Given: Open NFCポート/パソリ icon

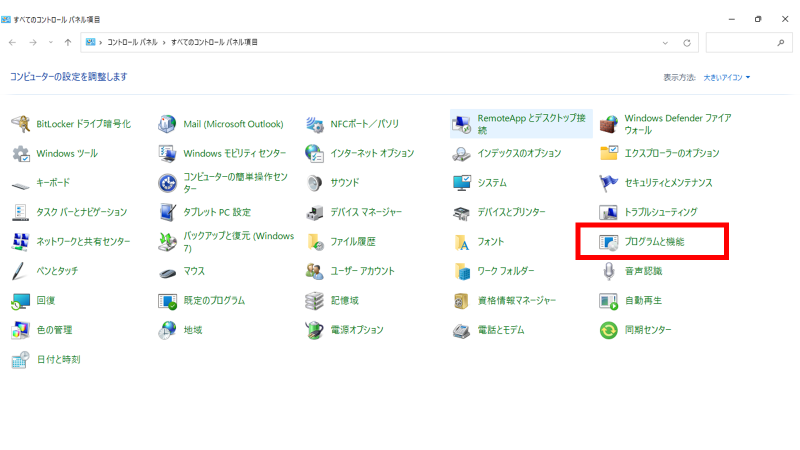Looking at the screenshot, I should click(314, 124).
